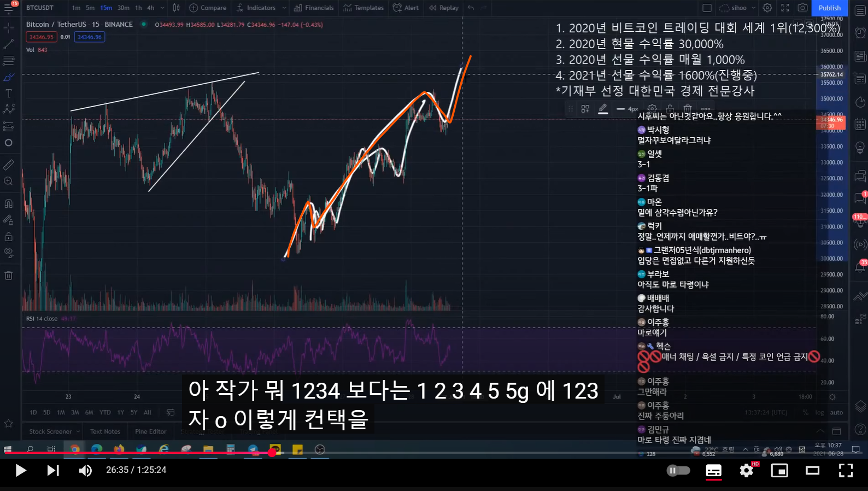Select the 30m timeframe
The height and width of the screenshot is (491, 868).
click(124, 8)
